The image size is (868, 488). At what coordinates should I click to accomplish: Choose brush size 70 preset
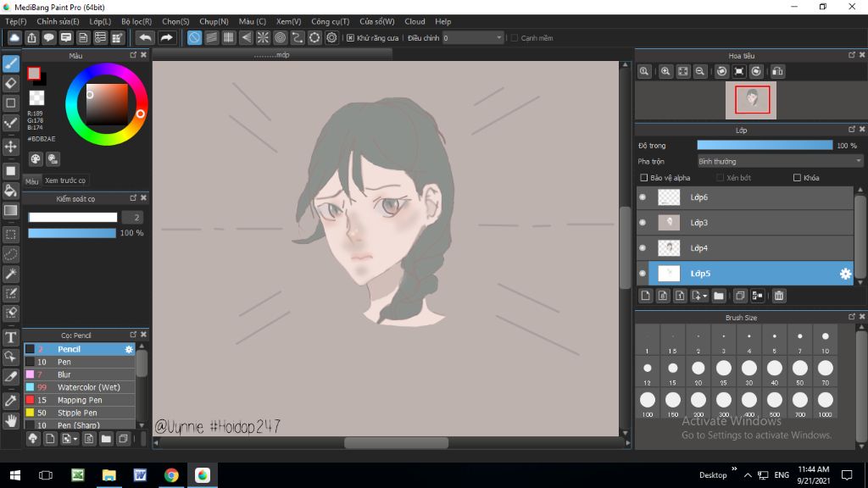coord(826,372)
